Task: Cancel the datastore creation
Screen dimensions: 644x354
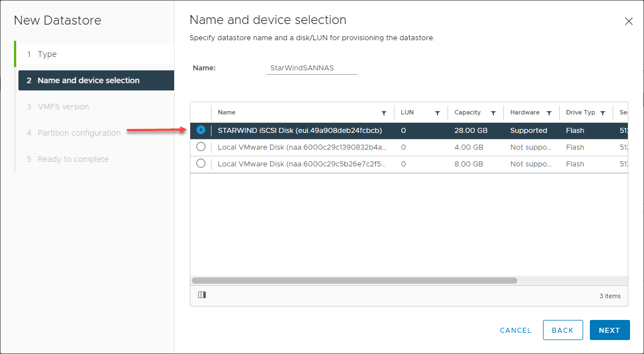Action: point(515,330)
